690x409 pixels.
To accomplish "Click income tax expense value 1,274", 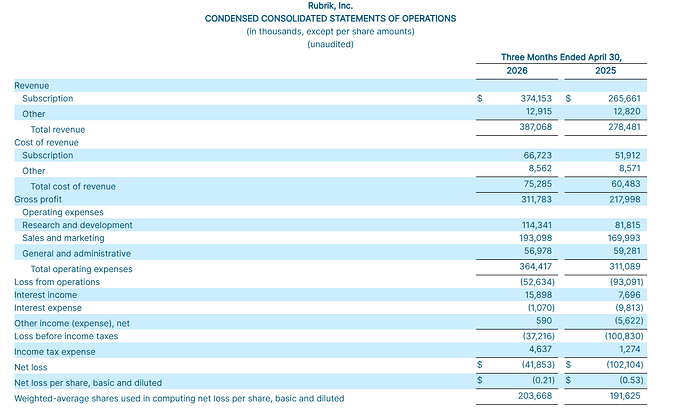I will tap(629, 349).
